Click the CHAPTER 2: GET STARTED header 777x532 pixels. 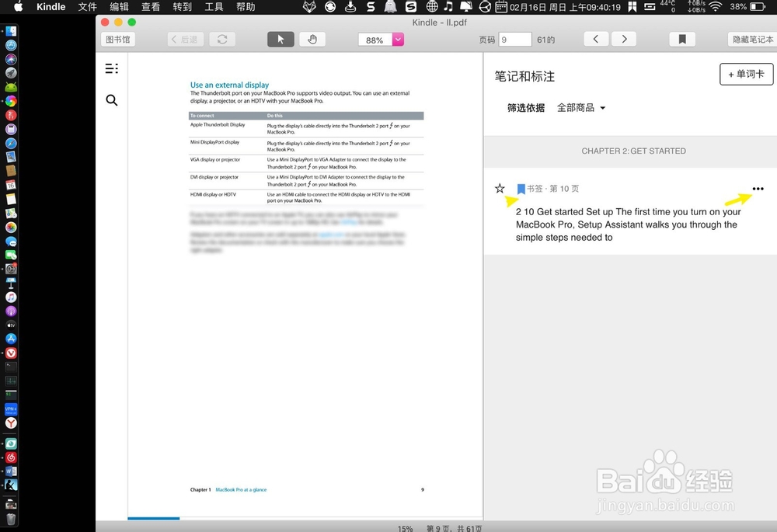(633, 151)
